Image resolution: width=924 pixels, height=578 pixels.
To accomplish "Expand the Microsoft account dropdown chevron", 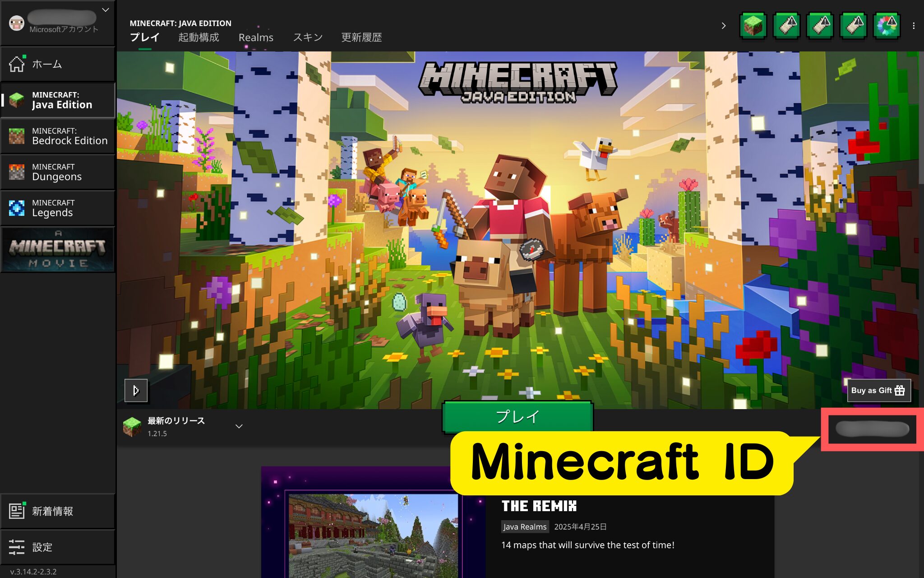I will (x=106, y=10).
